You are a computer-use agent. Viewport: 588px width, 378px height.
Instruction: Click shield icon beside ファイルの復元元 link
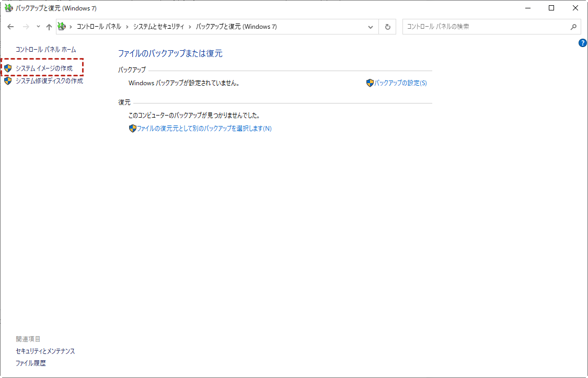132,129
